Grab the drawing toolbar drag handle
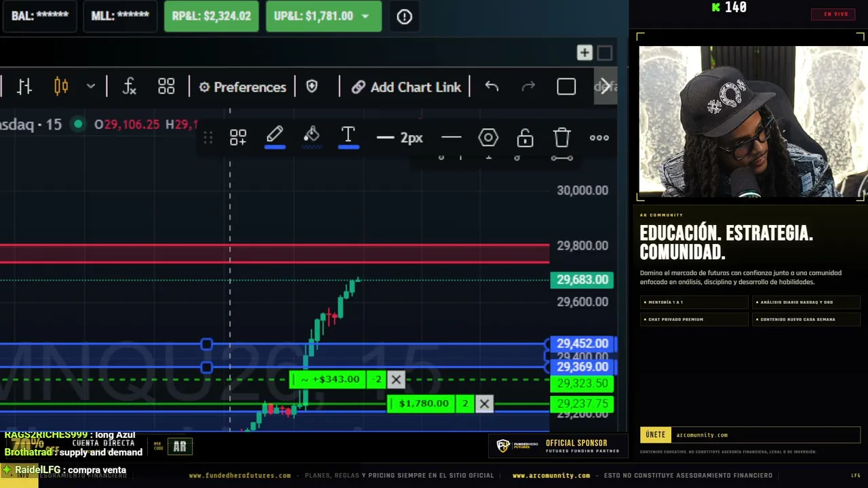The height and width of the screenshot is (488, 868). pyautogui.click(x=208, y=138)
